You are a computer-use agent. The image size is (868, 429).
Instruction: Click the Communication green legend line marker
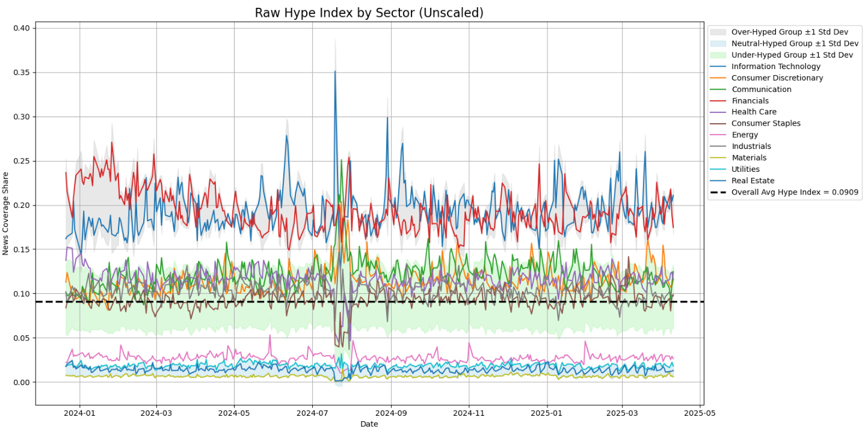tap(719, 90)
